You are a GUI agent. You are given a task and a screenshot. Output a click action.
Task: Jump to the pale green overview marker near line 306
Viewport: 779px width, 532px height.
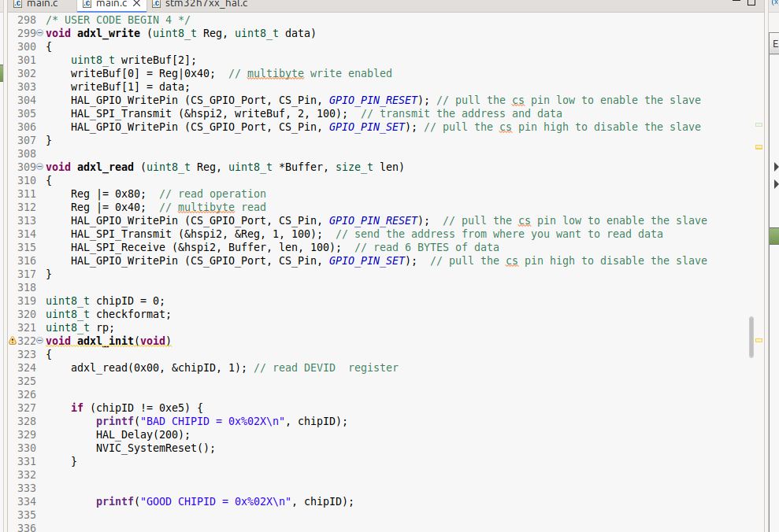pos(759,124)
